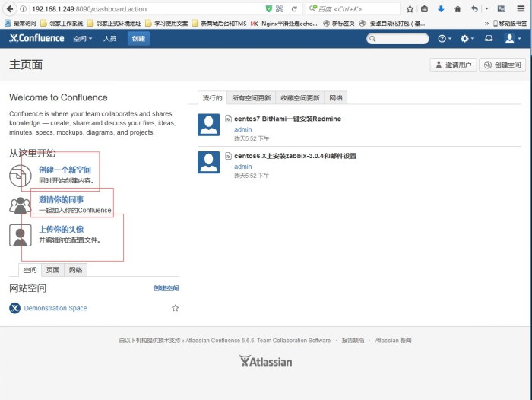This screenshot has height=400, width=532.
Task: Open page centos7 BitNami一键安装Redmine
Action: [x=288, y=119]
